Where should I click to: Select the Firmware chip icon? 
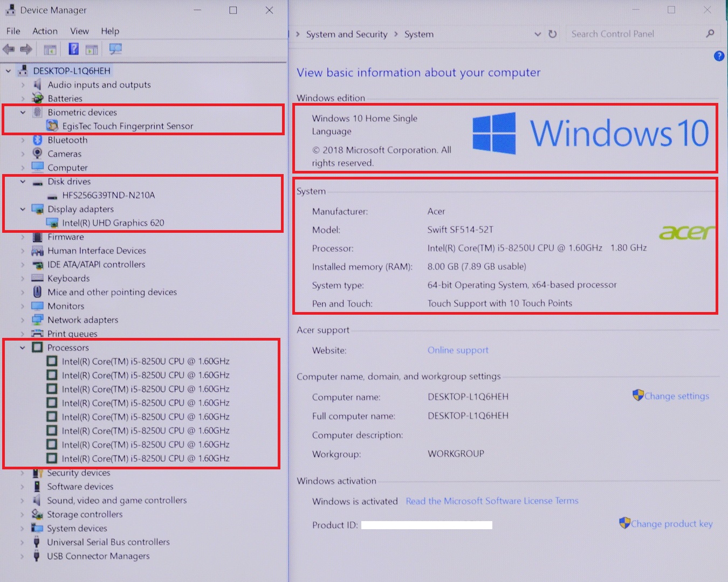(x=37, y=237)
